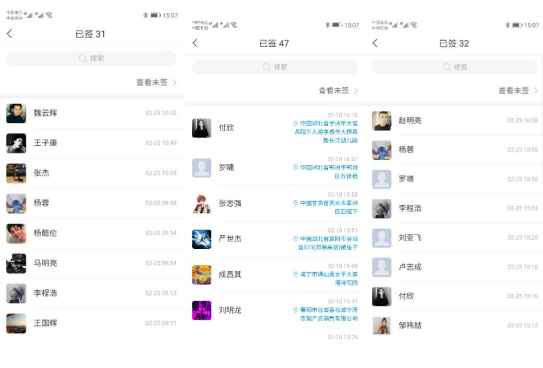
Task: Tap 魏云辉's profile avatar
Action: coord(16,113)
